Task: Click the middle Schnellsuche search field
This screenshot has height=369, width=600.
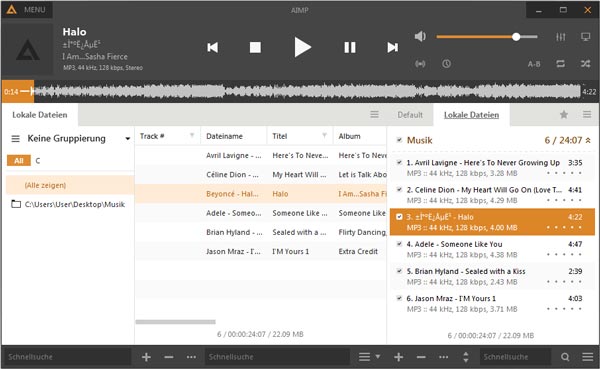Action: pyautogui.click(x=277, y=357)
